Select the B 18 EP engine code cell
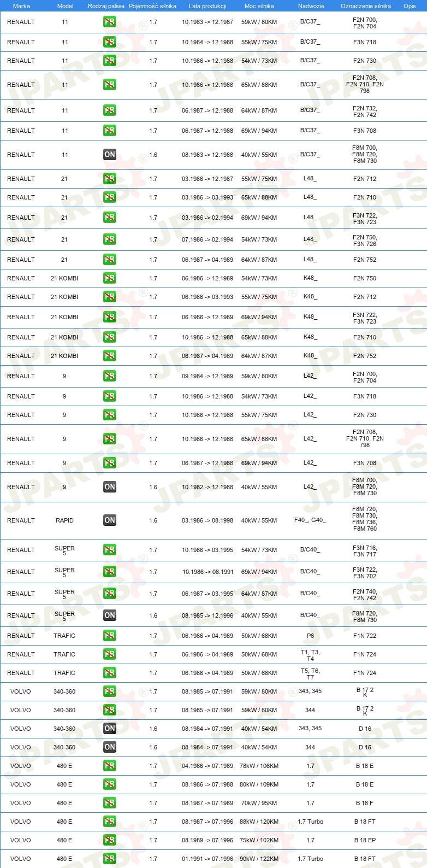 pyautogui.click(x=365, y=840)
